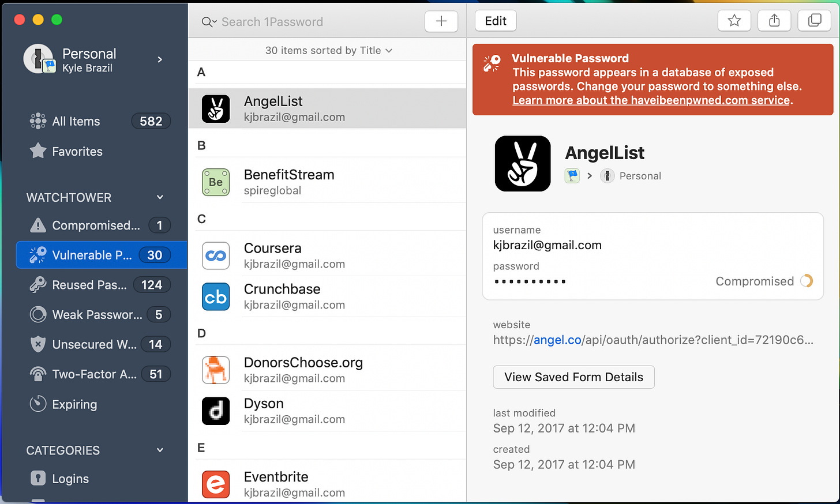Click the Weak Passwords circle icon
The image size is (840, 504).
(38, 314)
